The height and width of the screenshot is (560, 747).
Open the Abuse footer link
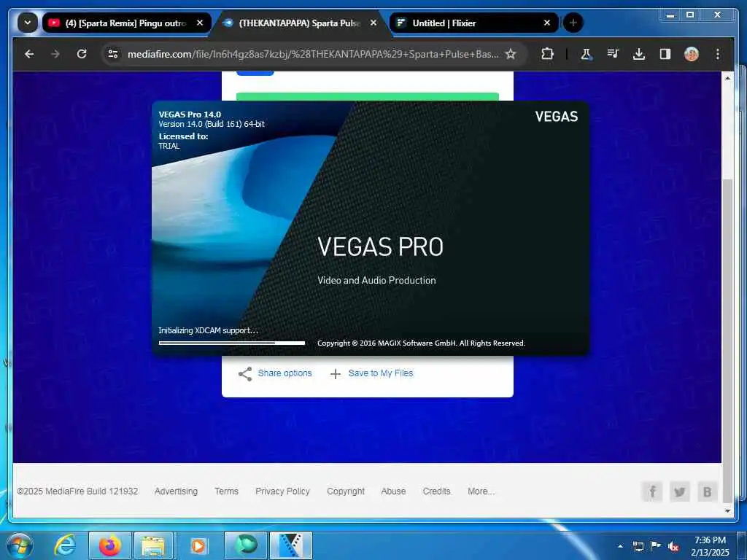[393, 491]
